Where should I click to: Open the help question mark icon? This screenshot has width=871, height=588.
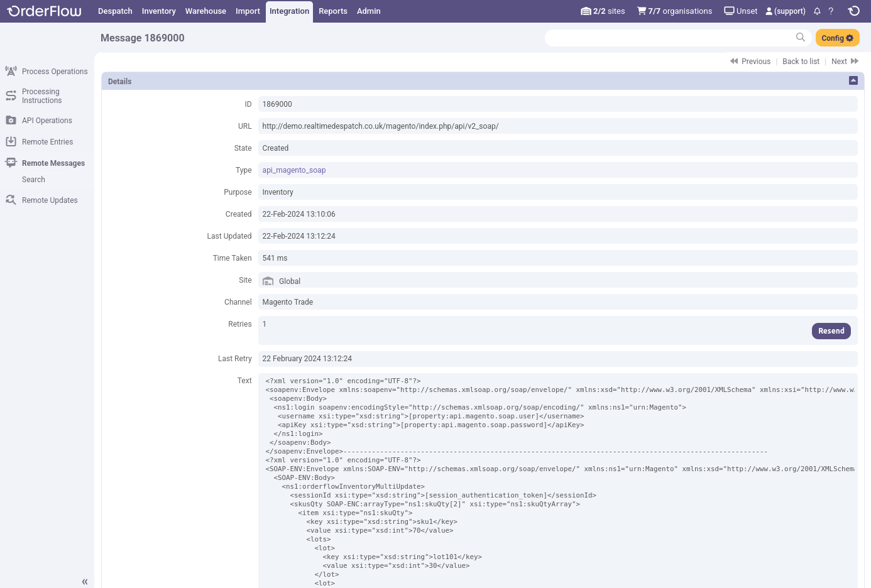pyautogui.click(x=831, y=11)
